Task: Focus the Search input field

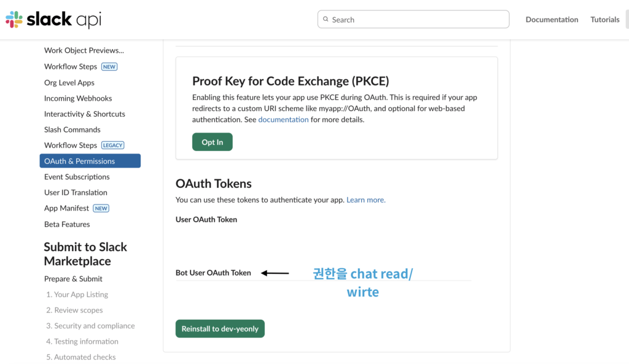Action: tap(418, 20)
